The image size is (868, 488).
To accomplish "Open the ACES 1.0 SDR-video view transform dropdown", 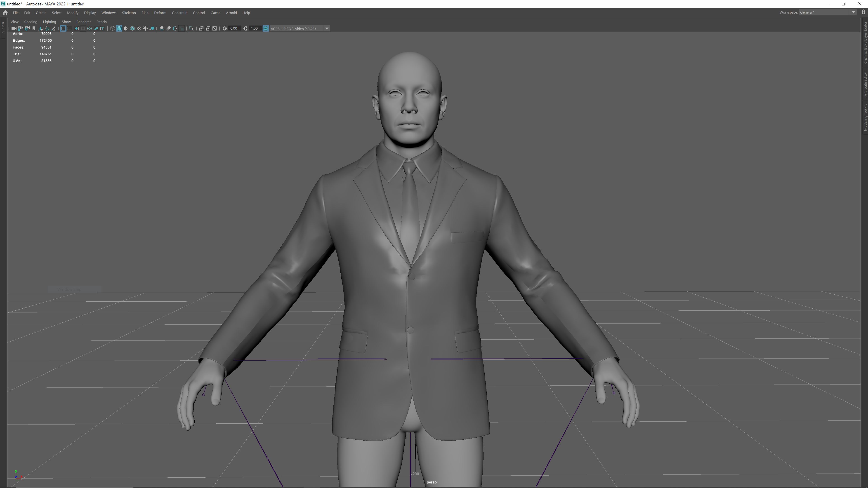I will tap(326, 29).
